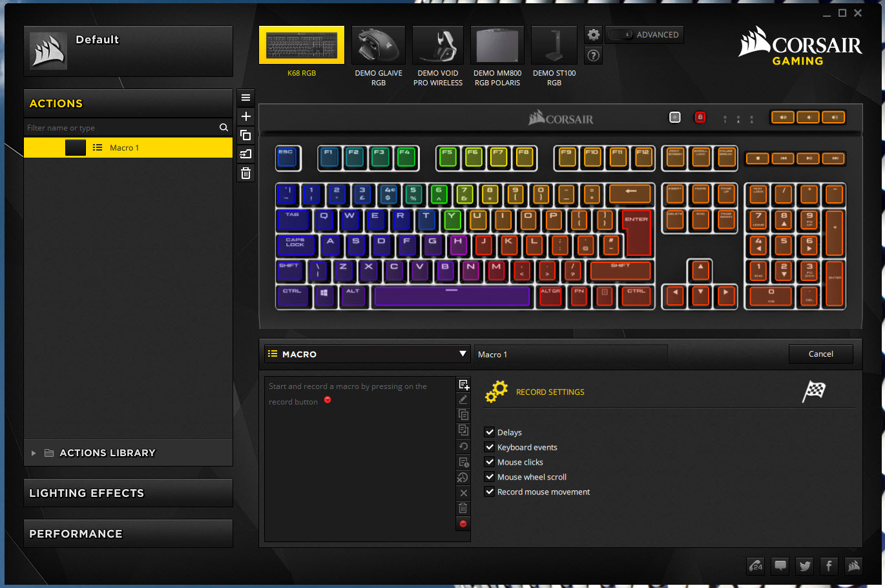Click the spacebar key on keyboard
Screen dimensions: 885x588
pos(452,296)
